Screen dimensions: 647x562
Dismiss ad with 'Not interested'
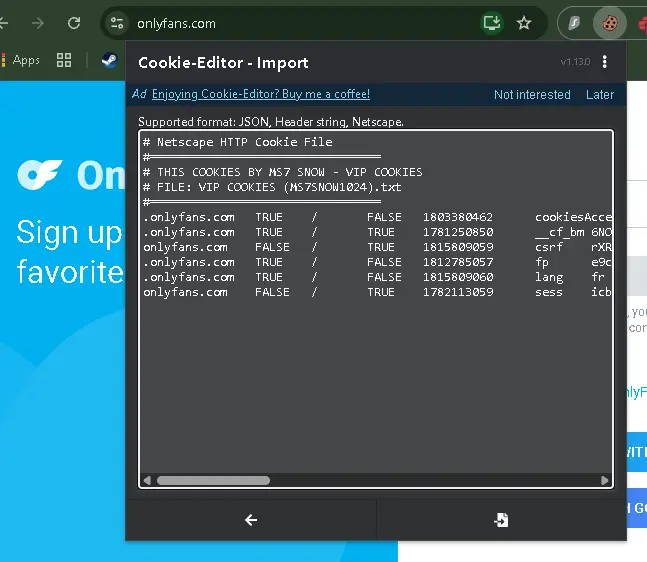[x=532, y=95]
